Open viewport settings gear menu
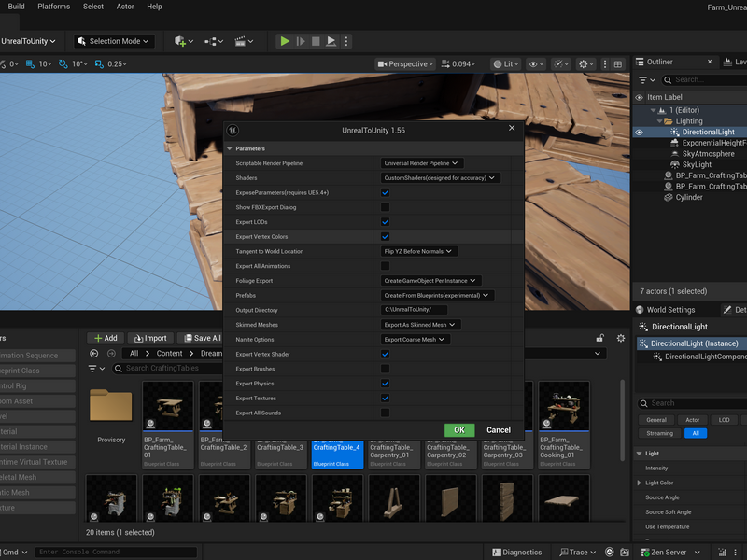This screenshot has width=747, height=560. [585, 63]
